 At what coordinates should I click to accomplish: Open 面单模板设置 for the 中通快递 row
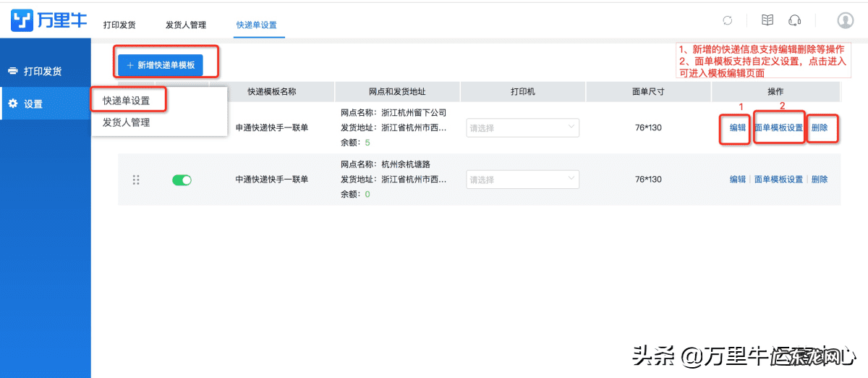778,180
